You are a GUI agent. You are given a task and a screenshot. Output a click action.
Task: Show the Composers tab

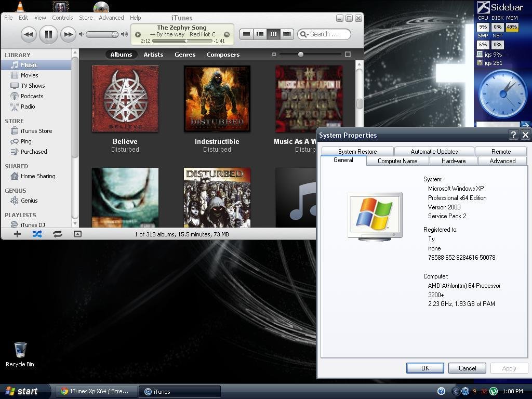[x=223, y=54]
